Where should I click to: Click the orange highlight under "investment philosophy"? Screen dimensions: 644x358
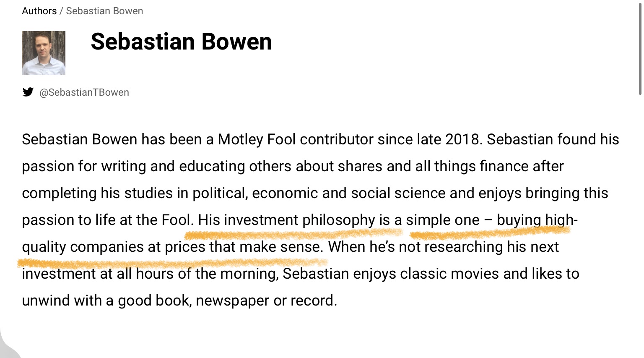click(293, 234)
